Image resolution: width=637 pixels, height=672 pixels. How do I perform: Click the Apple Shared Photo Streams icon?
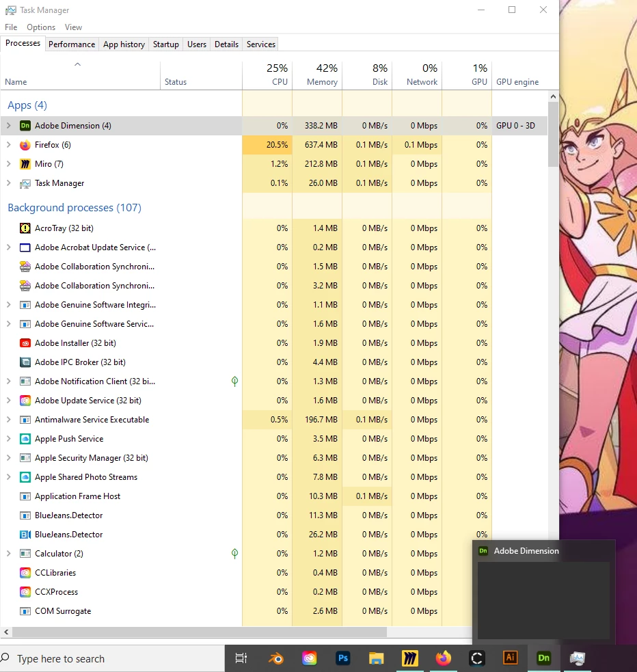(x=25, y=477)
